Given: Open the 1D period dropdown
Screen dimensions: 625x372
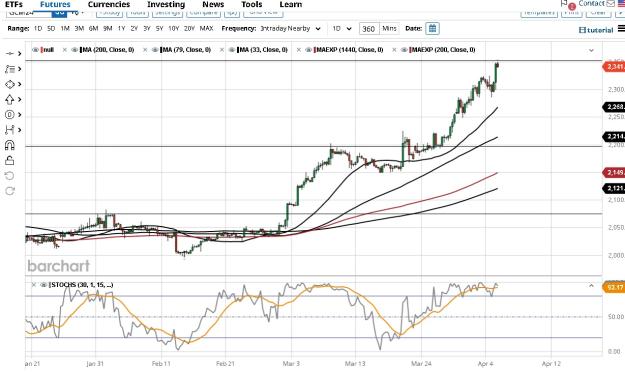Looking at the screenshot, I should (x=342, y=29).
